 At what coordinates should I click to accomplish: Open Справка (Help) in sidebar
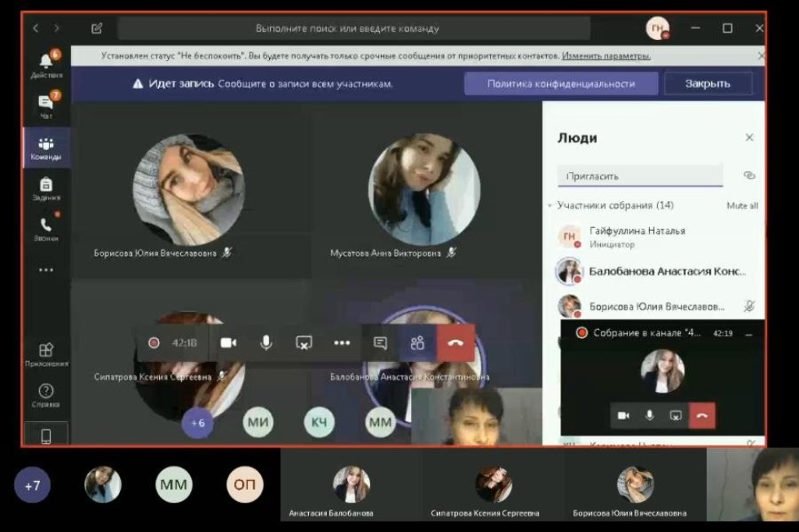point(46,395)
